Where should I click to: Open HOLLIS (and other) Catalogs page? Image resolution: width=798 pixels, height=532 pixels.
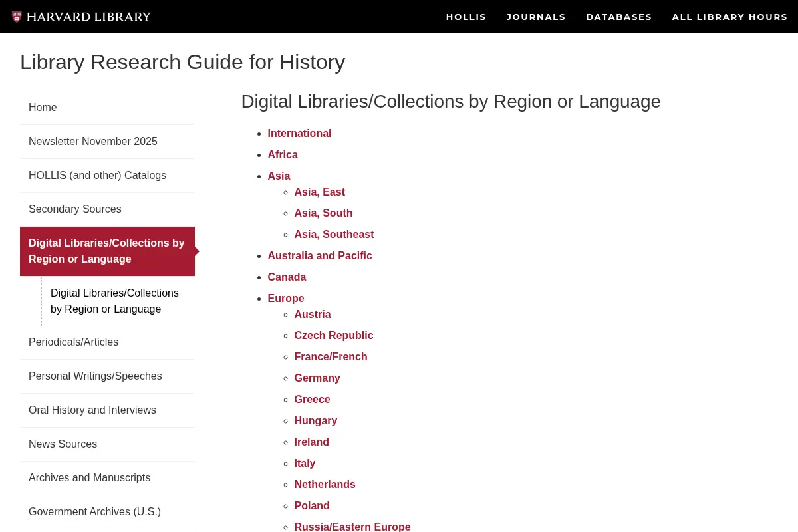(107, 176)
